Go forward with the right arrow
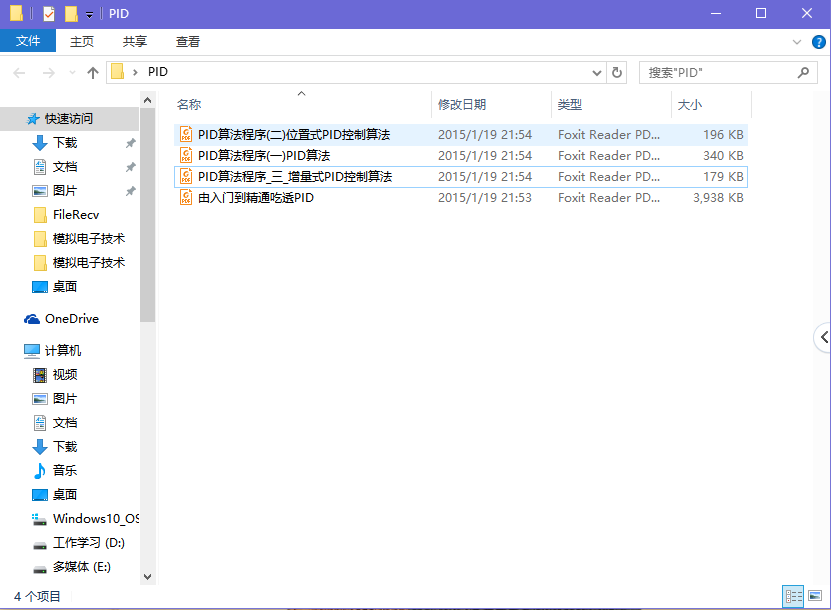 point(48,73)
